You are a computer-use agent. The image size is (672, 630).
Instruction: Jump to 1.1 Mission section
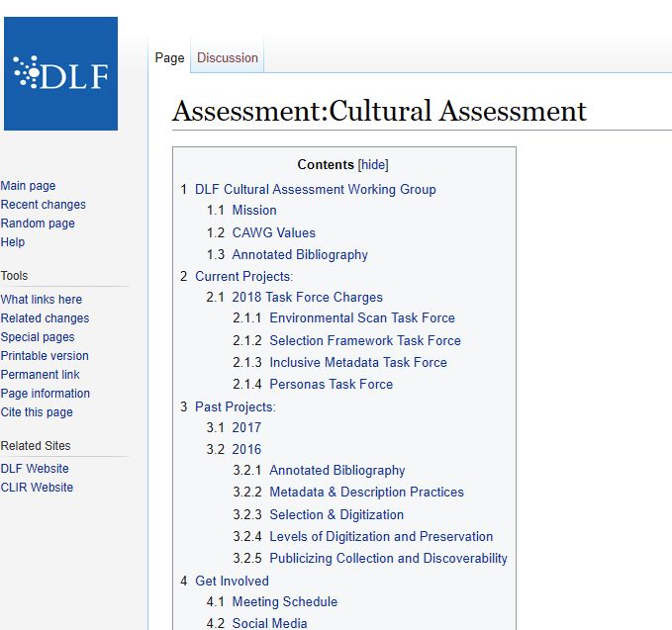(x=254, y=211)
